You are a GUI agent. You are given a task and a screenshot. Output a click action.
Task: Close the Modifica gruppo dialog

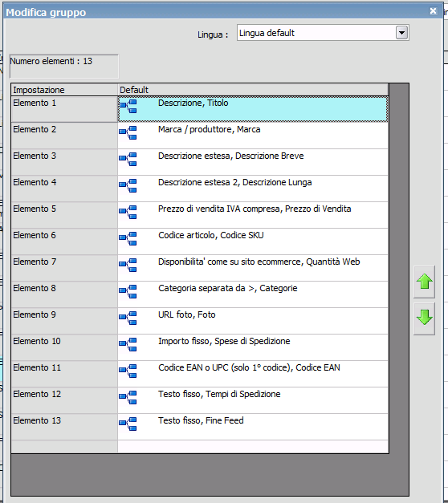[x=433, y=11]
